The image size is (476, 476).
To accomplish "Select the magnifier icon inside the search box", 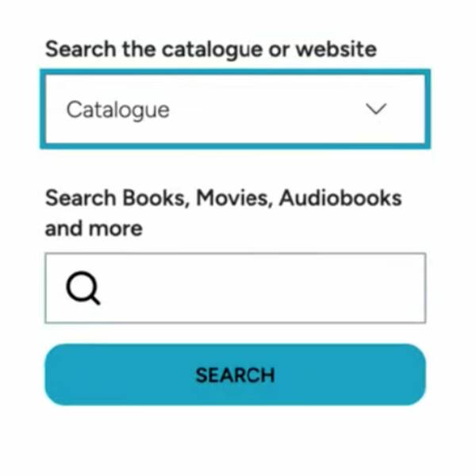I will 83,288.
